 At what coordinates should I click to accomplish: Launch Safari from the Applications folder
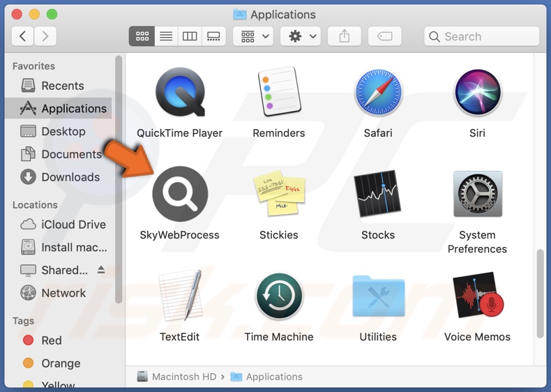tap(378, 93)
